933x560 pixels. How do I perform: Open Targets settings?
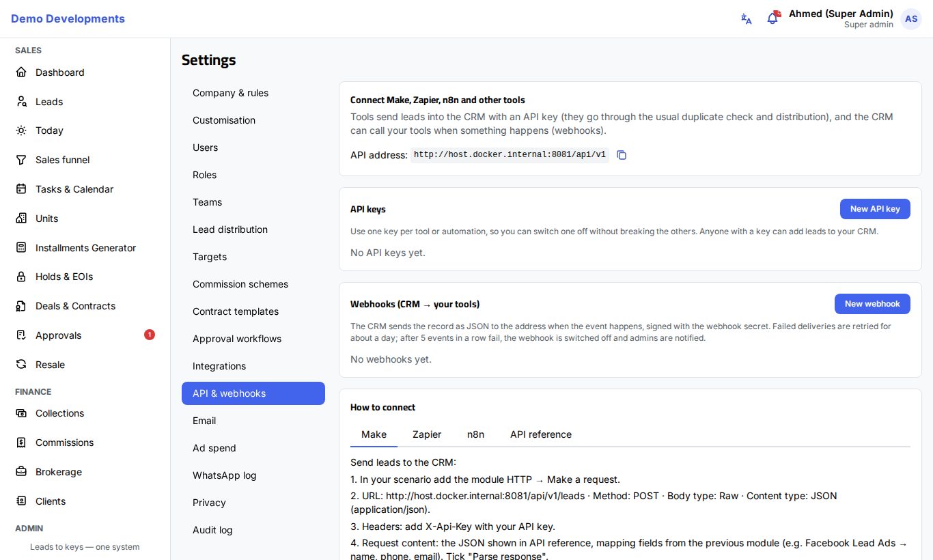coord(253,257)
